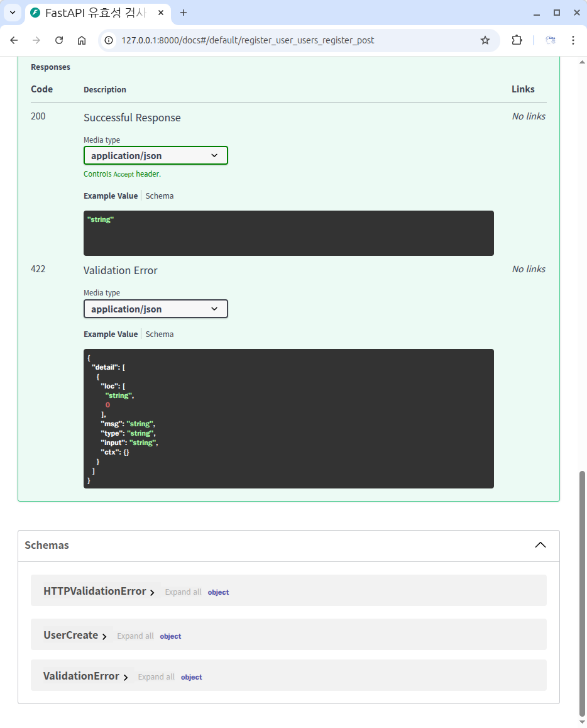Click the "detail" key in the 422 example
The image size is (587, 728).
(106, 367)
